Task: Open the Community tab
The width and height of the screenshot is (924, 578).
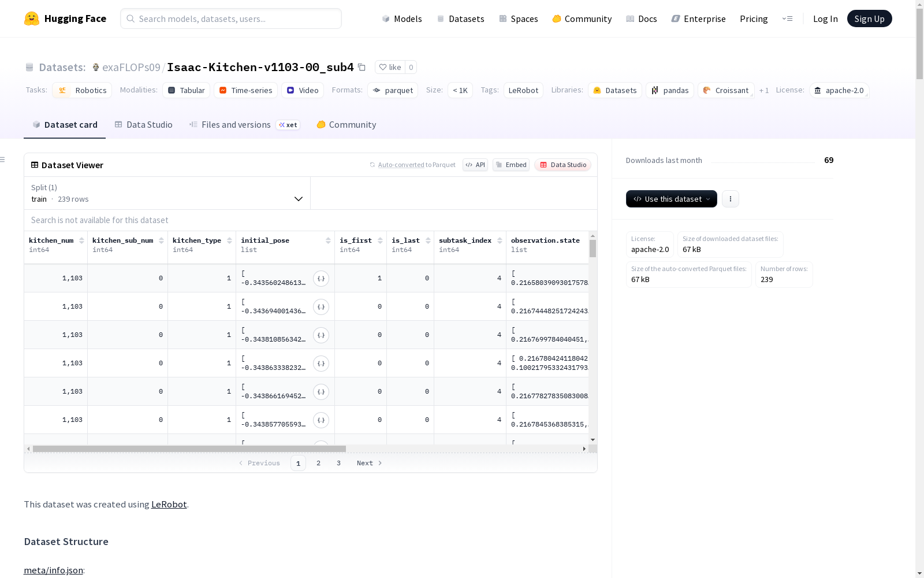Action: click(346, 125)
